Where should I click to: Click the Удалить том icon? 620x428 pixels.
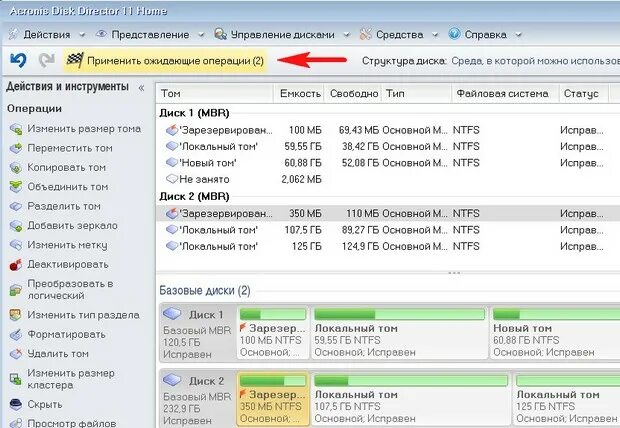(x=16, y=354)
